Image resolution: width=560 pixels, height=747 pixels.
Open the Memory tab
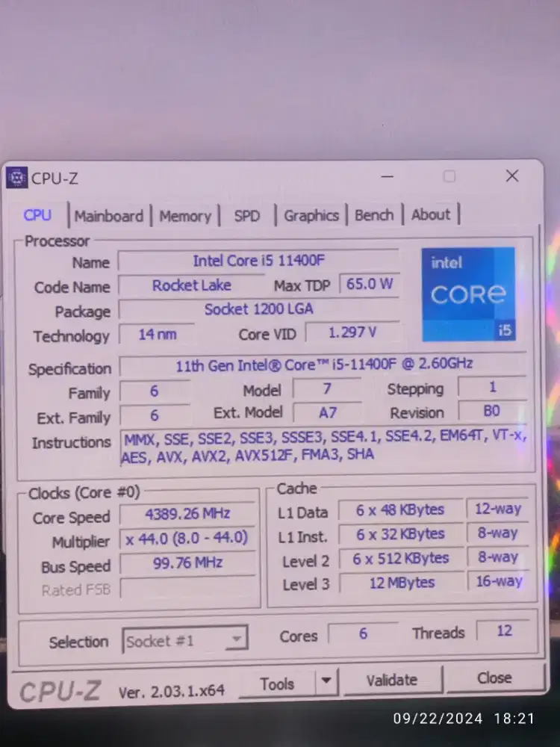185,216
